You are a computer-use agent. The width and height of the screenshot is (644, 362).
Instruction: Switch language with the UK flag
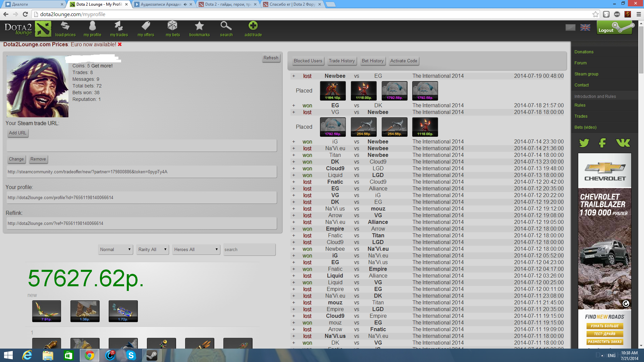(585, 27)
